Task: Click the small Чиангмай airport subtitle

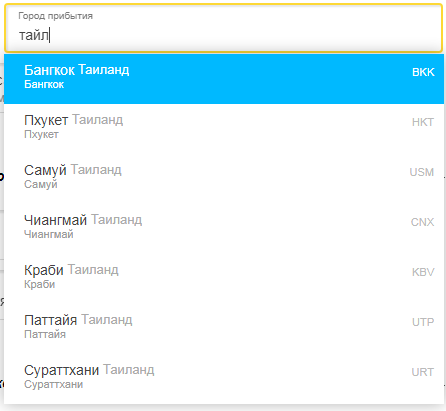Action: point(49,234)
